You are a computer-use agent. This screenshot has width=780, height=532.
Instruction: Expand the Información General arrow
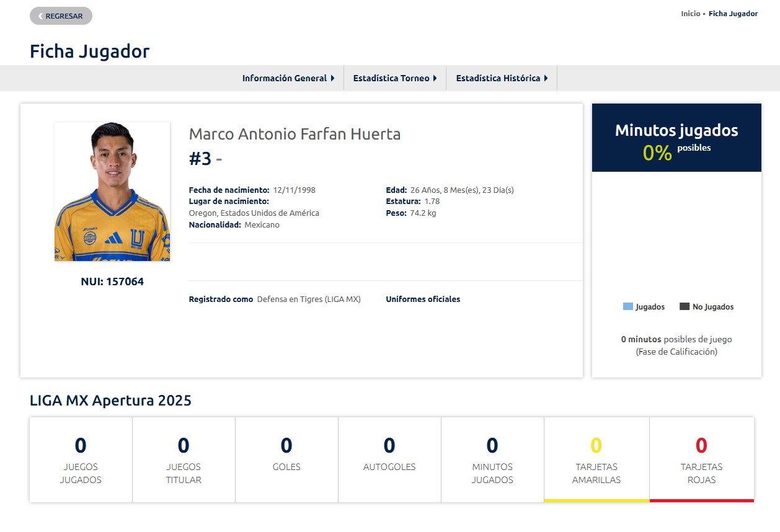332,78
